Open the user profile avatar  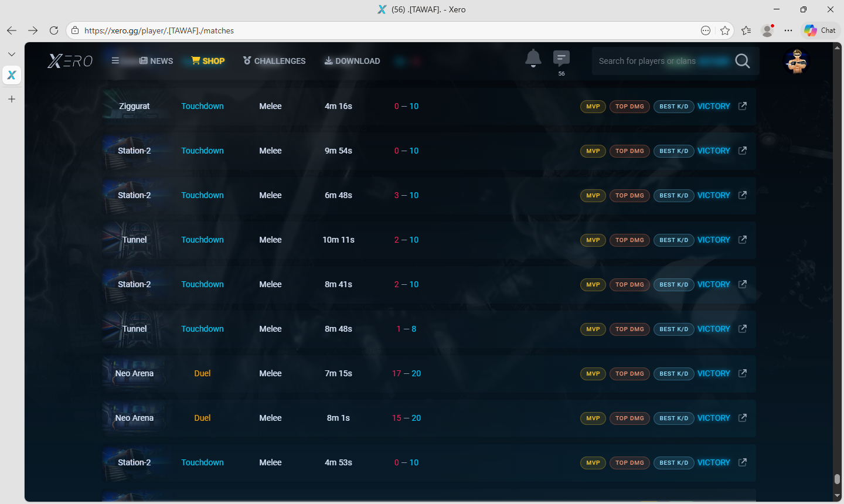796,61
